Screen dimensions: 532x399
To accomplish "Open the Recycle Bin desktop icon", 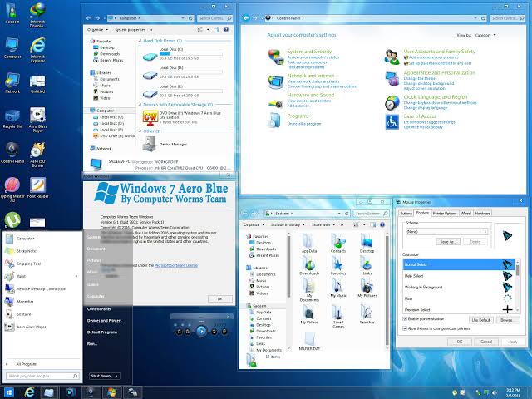I will click(x=12, y=119).
